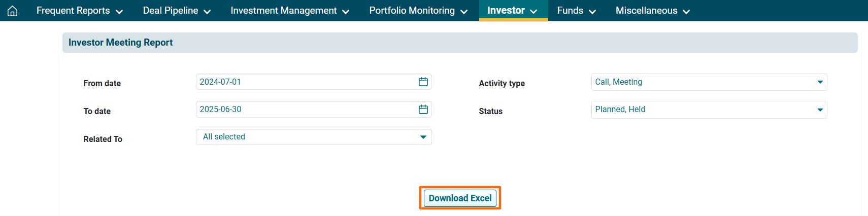Click the Activity type field label

[x=502, y=83]
